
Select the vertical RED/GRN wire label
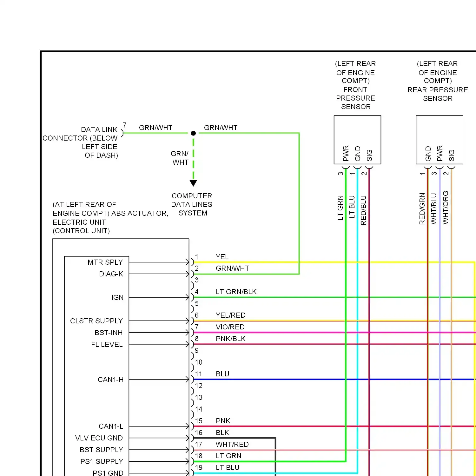(x=422, y=209)
